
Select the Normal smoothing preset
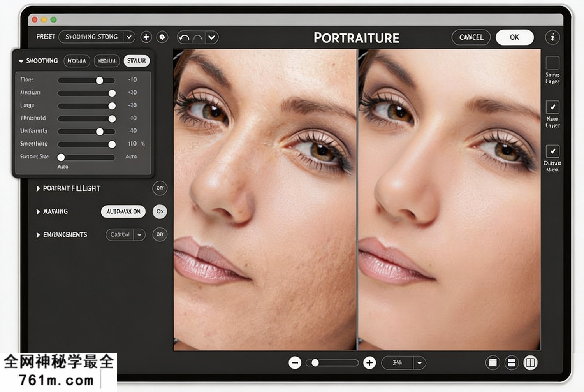77,61
